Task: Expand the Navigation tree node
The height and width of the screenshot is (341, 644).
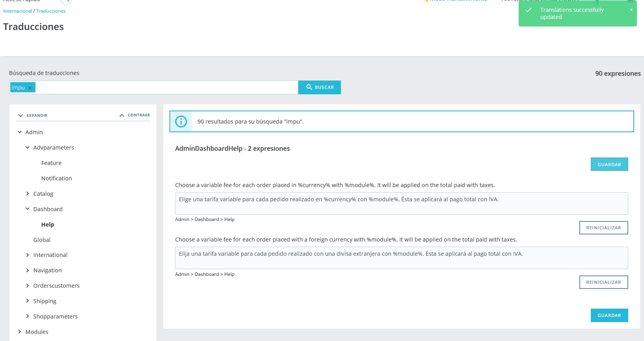Action: click(28, 270)
